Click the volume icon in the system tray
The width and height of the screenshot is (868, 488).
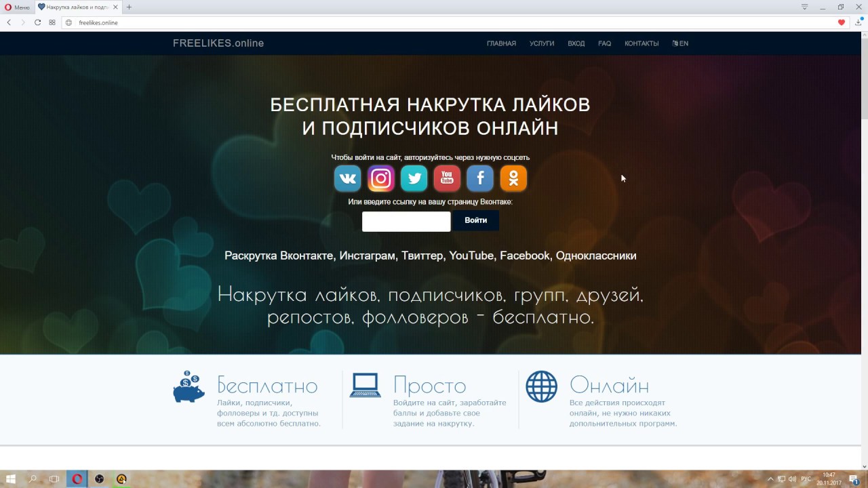(x=792, y=479)
